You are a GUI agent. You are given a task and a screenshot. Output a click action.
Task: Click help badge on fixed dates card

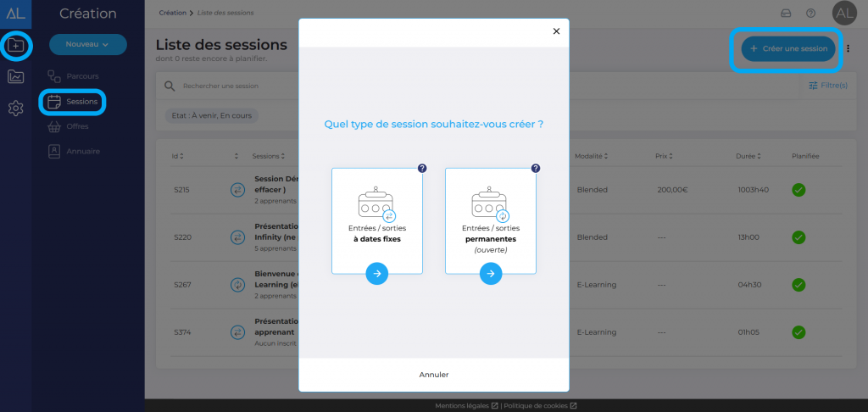coord(422,168)
